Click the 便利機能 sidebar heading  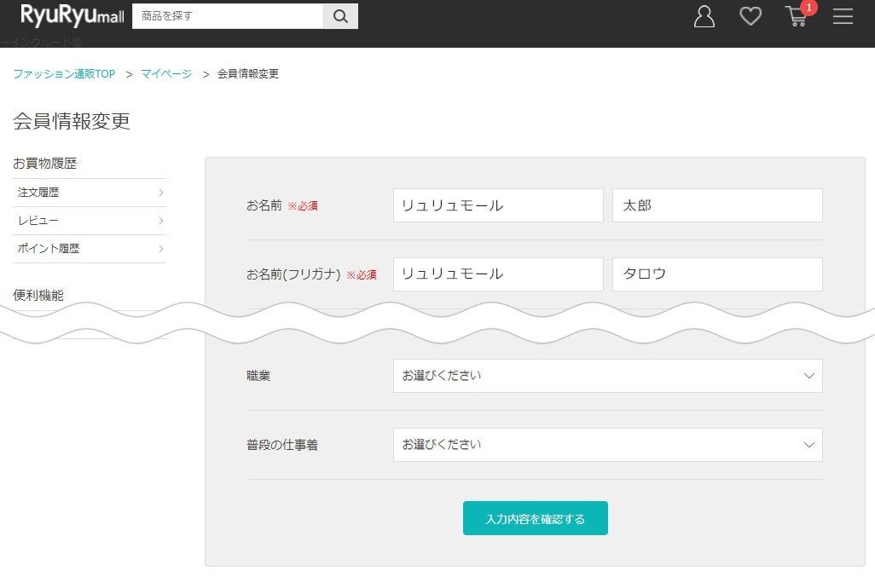[x=38, y=295]
